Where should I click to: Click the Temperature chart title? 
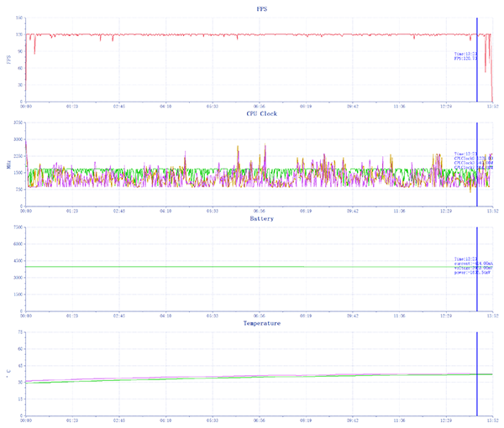tap(261, 323)
